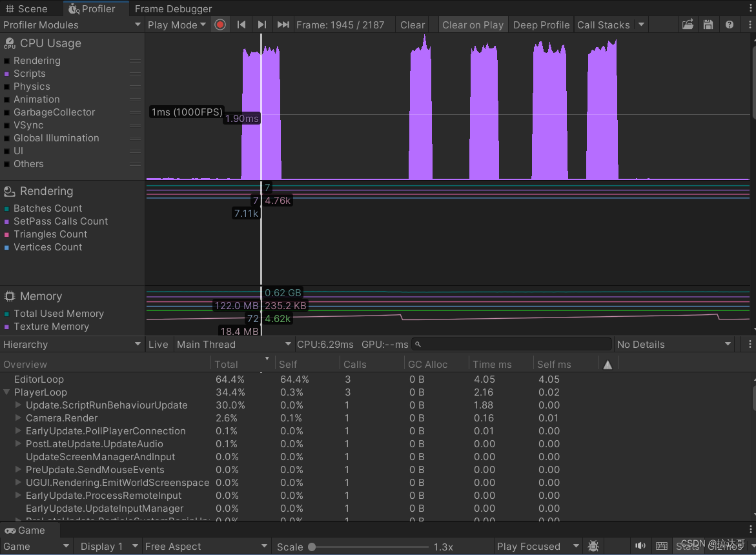Go to previous frame in Profiler
Image resolution: width=756 pixels, height=555 pixels.
coord(241,25)
